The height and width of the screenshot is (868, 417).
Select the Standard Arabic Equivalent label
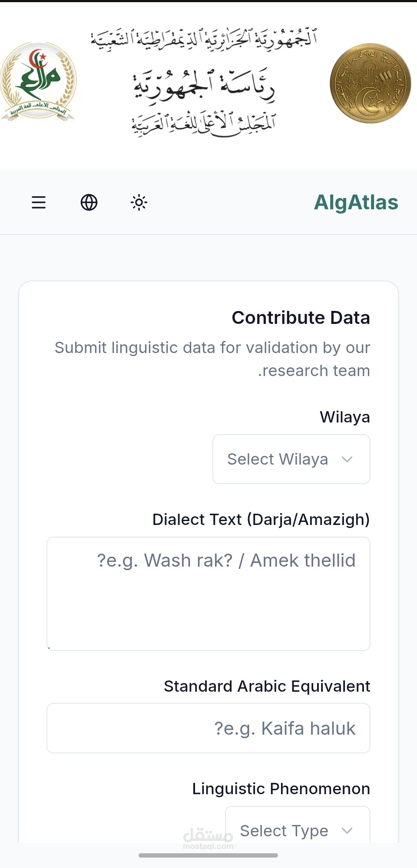click(x=267, y=686)
